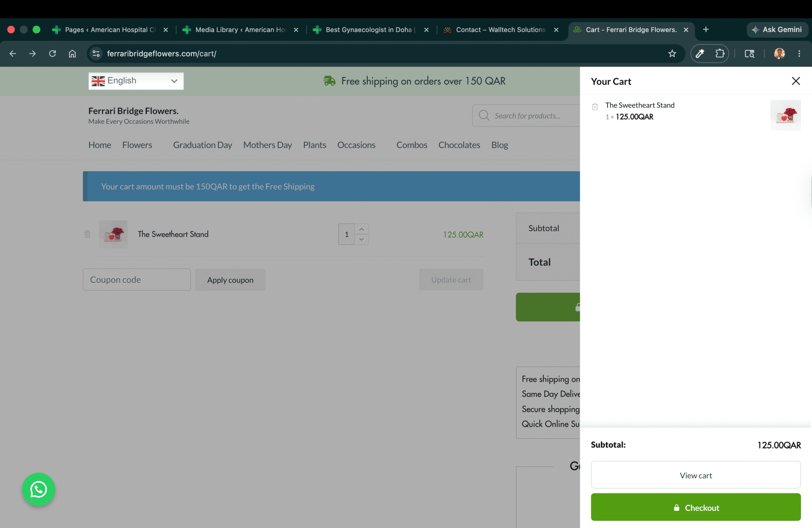Close the Contact – Walltech Solutions tab
The image size is (812, 528).
556,30
